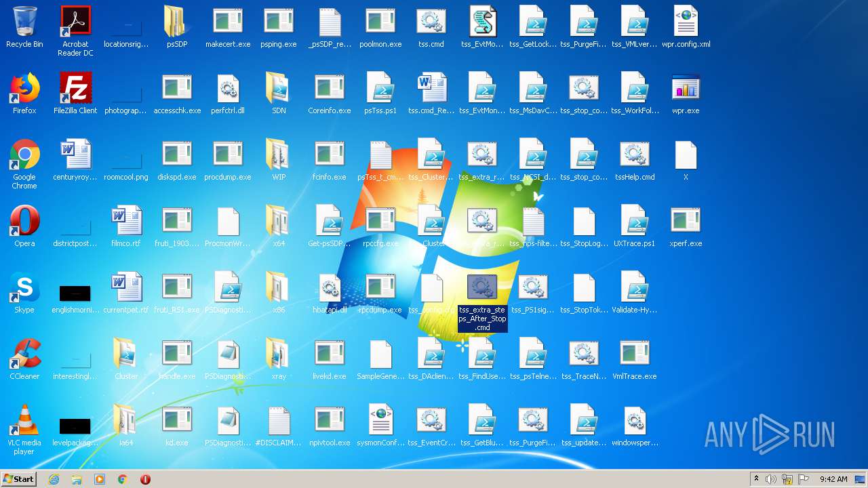Select the rpcdump.exe icon
The height and width of the screenshot is (488, 868).
380,293
